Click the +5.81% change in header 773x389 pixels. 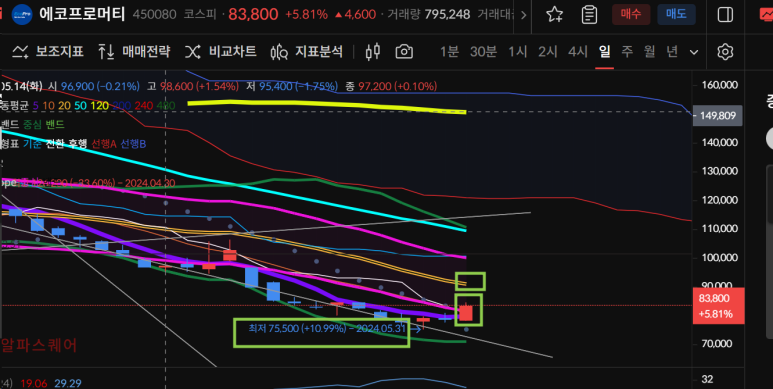point(306,15)
